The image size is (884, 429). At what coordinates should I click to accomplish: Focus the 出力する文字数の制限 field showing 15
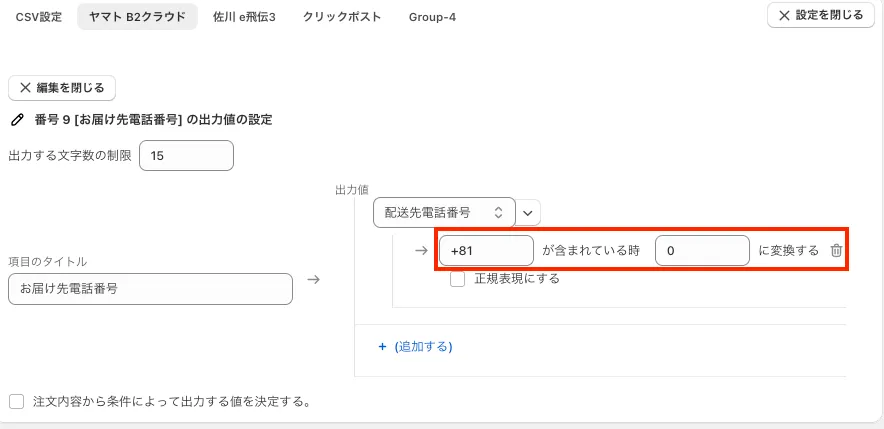(186, 156)
